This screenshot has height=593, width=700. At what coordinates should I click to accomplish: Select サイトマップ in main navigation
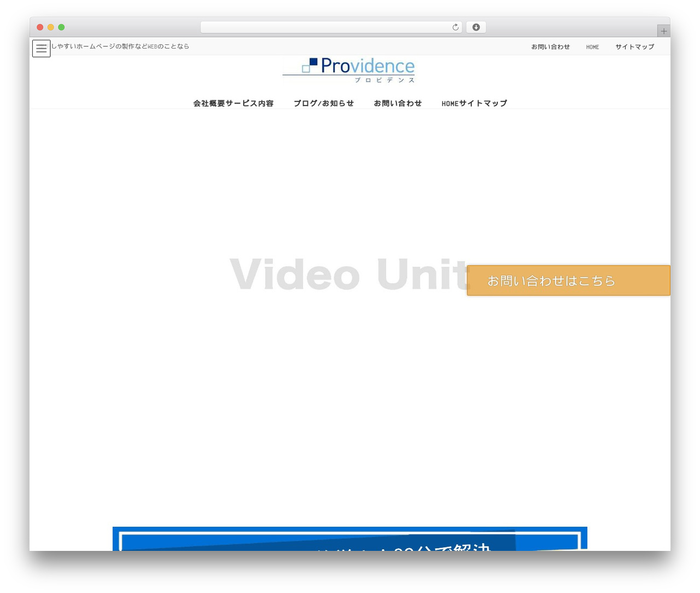coord(483,103)
